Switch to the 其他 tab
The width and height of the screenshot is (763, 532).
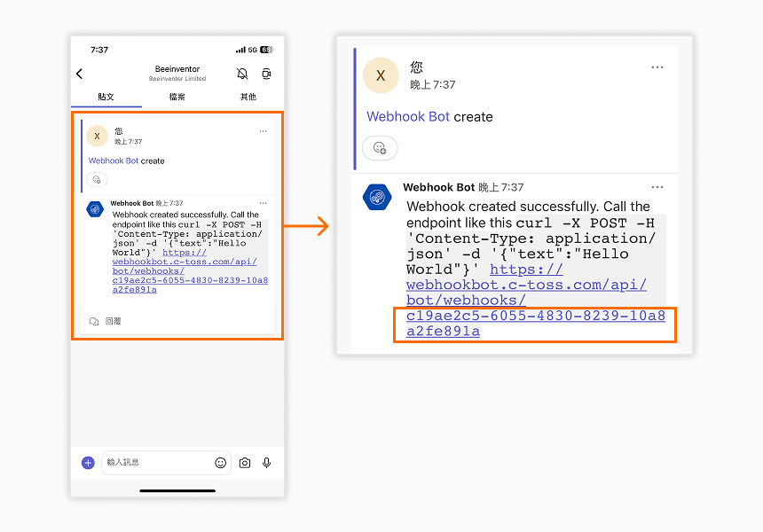tap(248, 97)
